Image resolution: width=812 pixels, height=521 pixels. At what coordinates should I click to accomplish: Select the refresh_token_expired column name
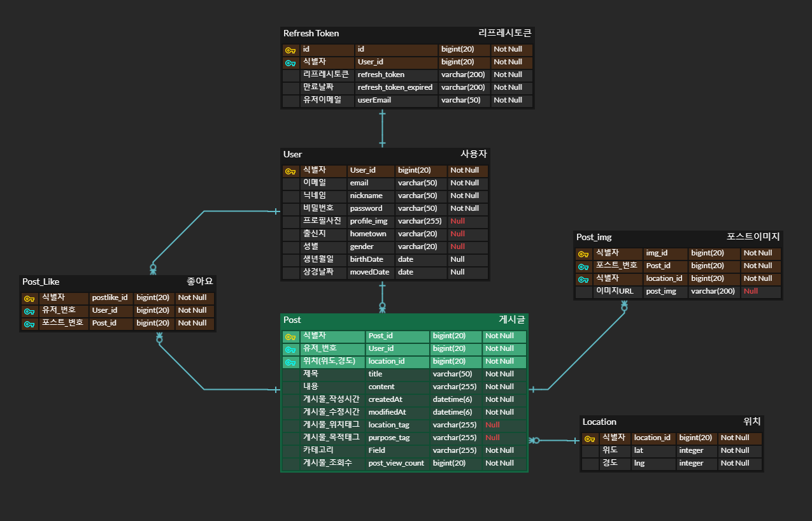pyautogui.click(x=395, y=87)
